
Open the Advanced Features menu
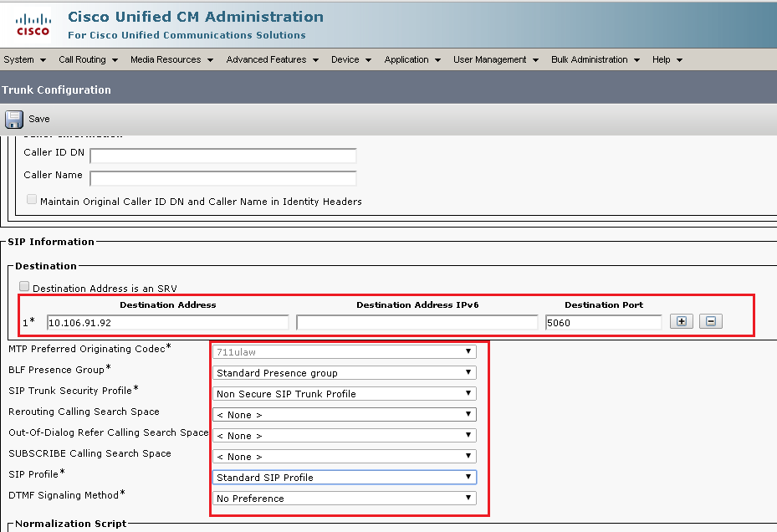click(273, 59)
